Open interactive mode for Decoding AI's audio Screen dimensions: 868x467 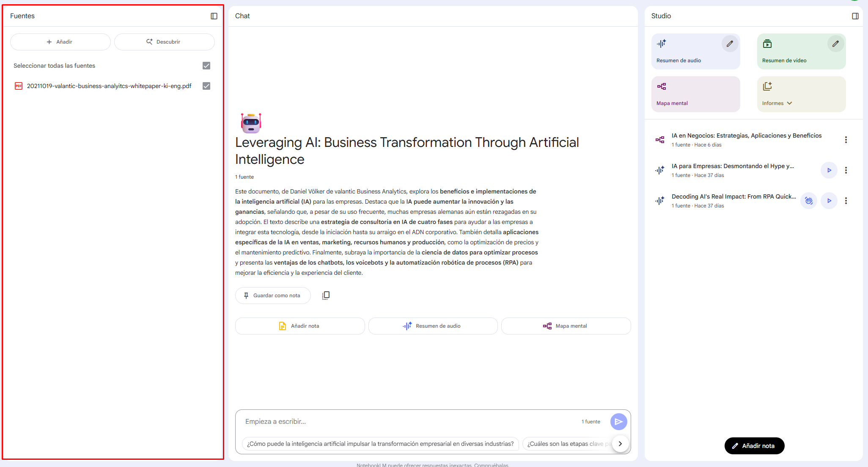coord(809,201)
